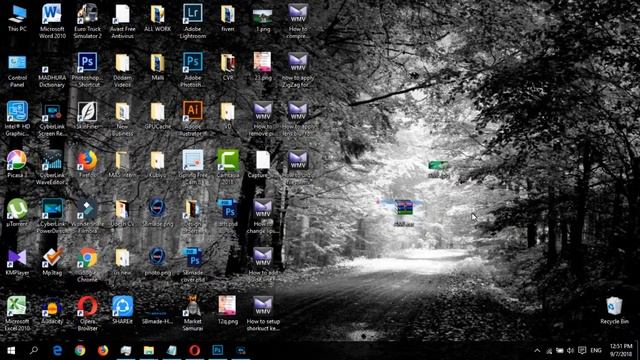
Task: Select the Adobe Illustrator shortcut
Action: (x=193, y=119)
